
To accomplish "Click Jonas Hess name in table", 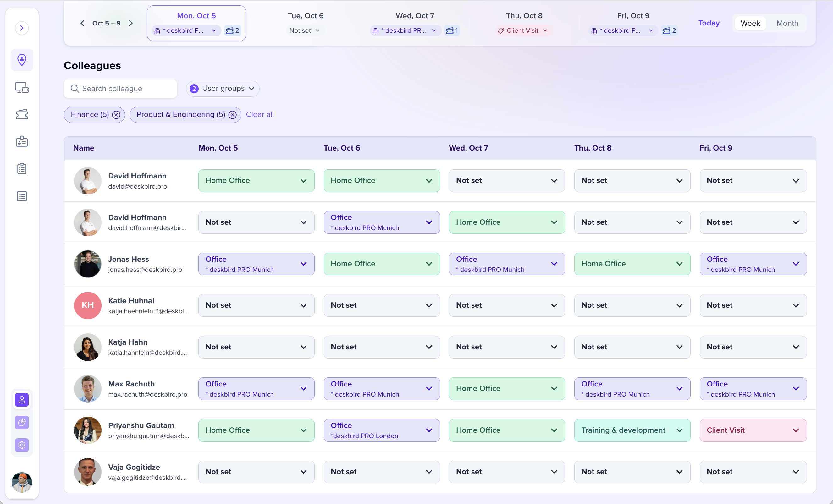I will 129,259.
